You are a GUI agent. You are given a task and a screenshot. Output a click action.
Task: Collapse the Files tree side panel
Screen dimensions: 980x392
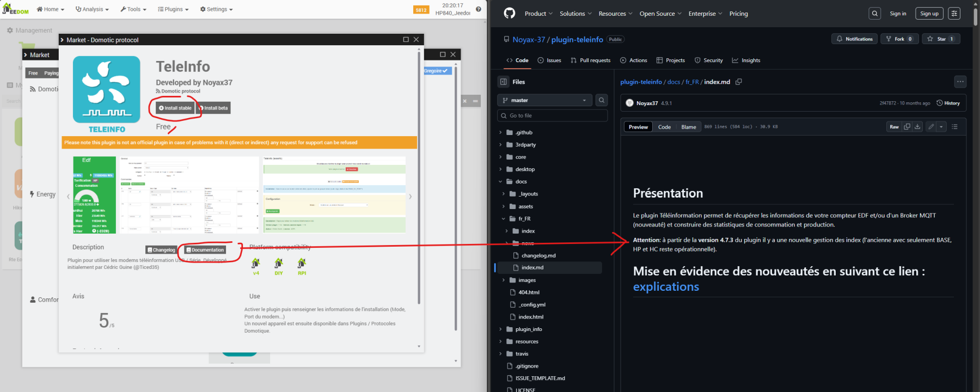point(504,82)
